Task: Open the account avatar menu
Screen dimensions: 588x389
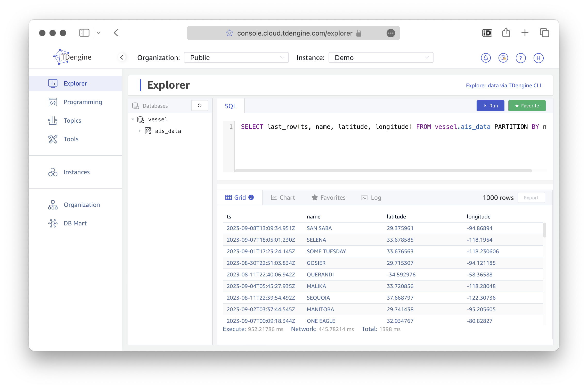Action: coord(538,58)
